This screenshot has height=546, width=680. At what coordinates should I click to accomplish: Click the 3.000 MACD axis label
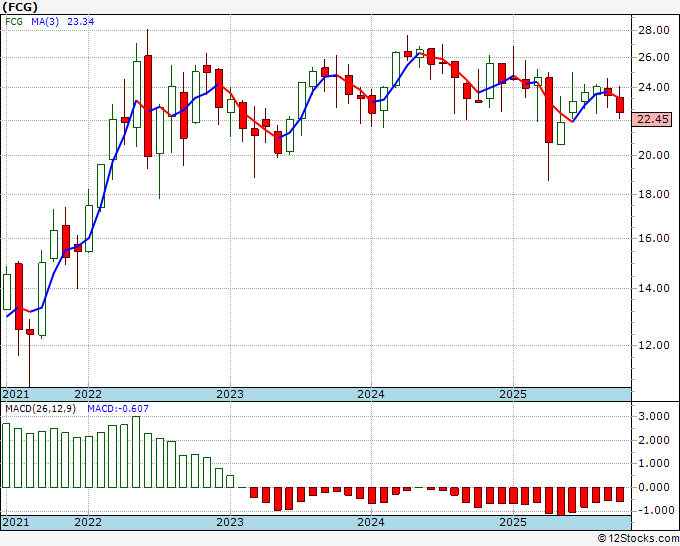click(x=654, y=417)
